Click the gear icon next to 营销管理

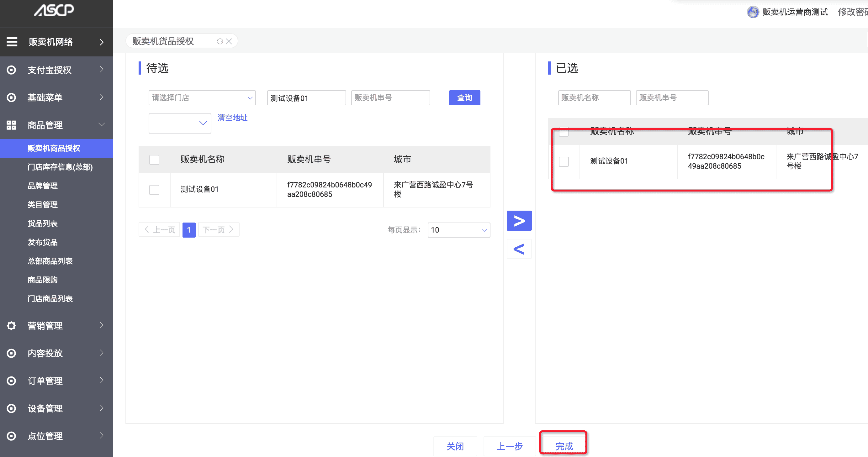[12, 326]
